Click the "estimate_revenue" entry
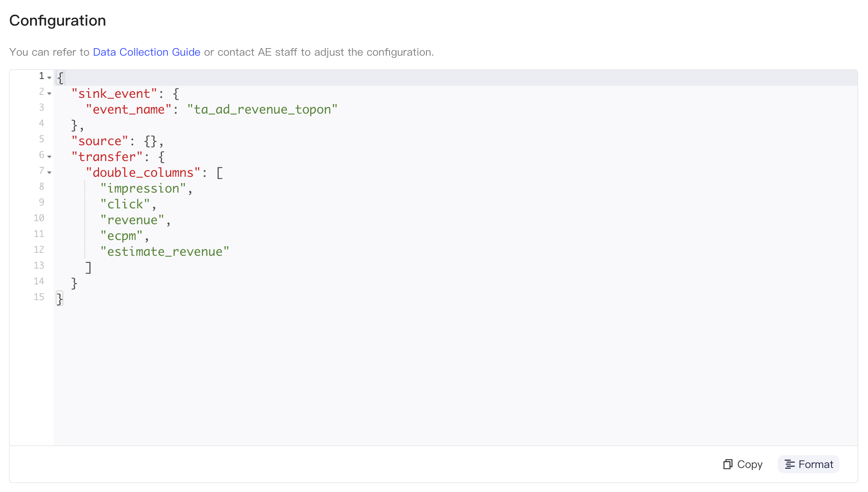Viewport: 868px width, 492px height. 164,252
